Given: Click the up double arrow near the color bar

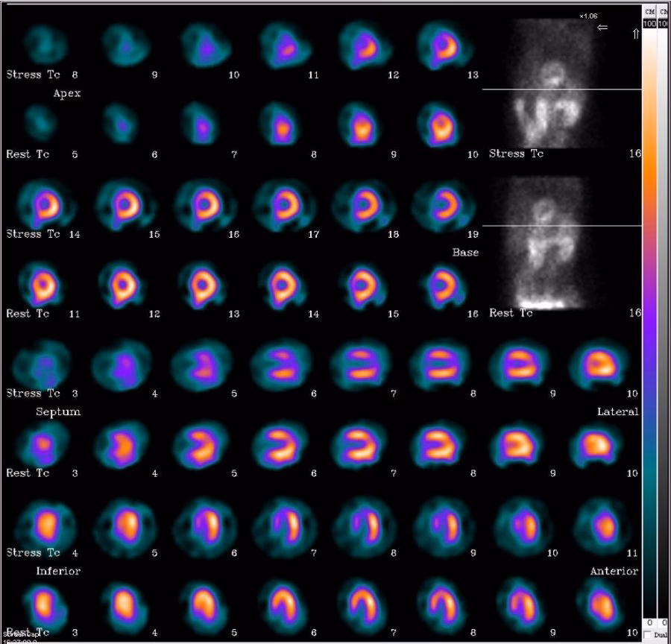Looking at the screenshot, I should pyautogui.click(x=636, y=34).
